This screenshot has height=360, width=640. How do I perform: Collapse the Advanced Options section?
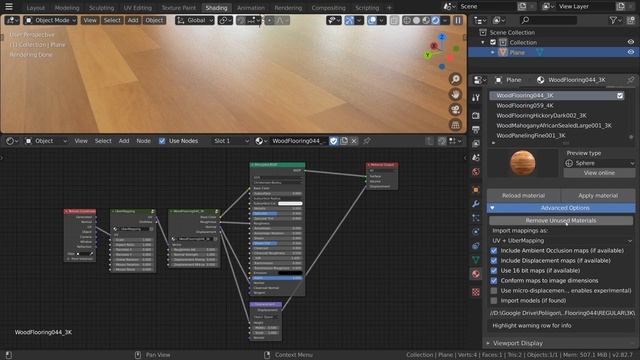(561, 208)
